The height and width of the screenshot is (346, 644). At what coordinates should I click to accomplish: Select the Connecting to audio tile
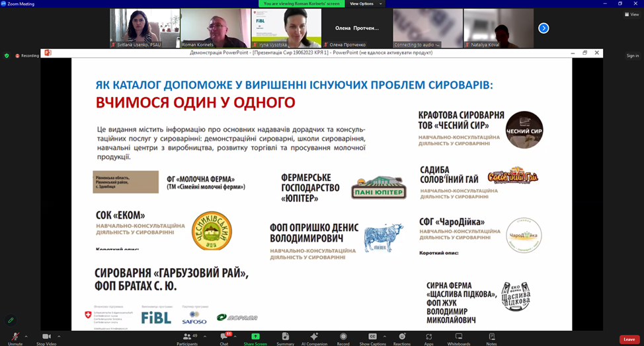(428, 28)
